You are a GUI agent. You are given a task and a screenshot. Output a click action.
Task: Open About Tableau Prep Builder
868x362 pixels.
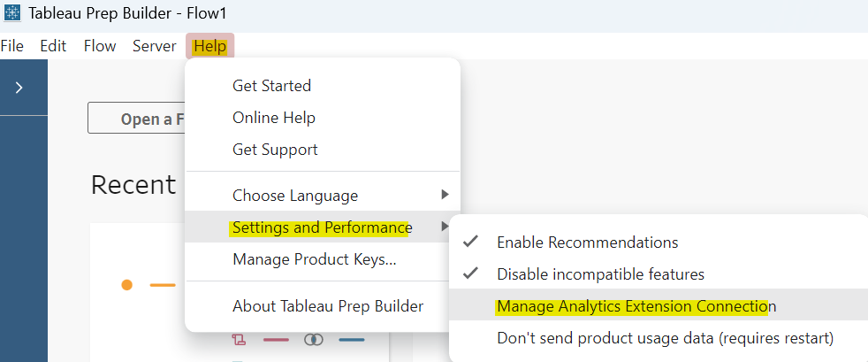328,306
